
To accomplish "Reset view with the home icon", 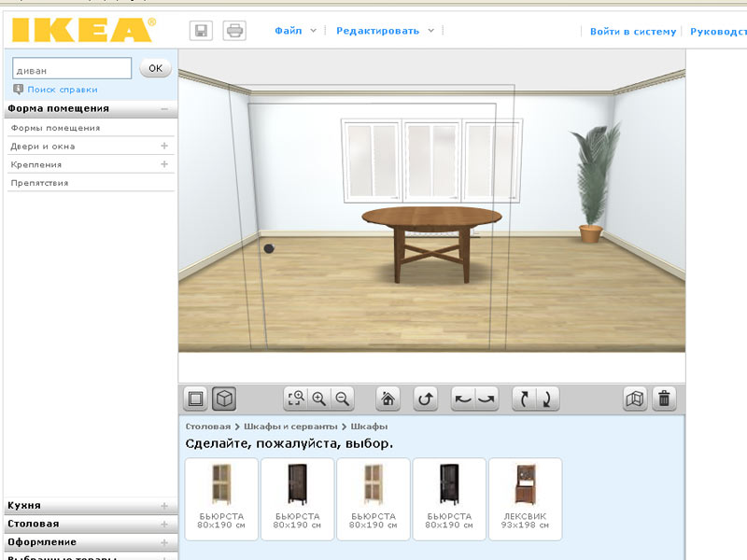I will [388, 399].
